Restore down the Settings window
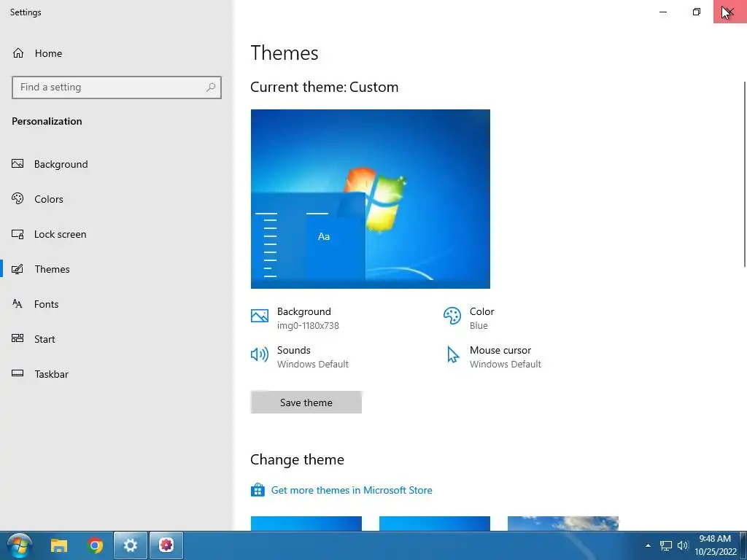Viewport: 747px width, 560px height. [x=697, y=12]
